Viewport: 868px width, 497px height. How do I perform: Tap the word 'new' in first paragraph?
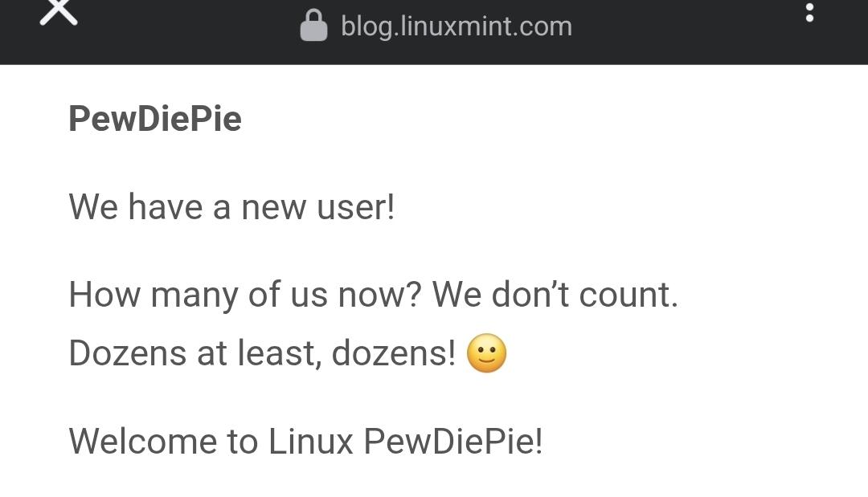(273, 209)
